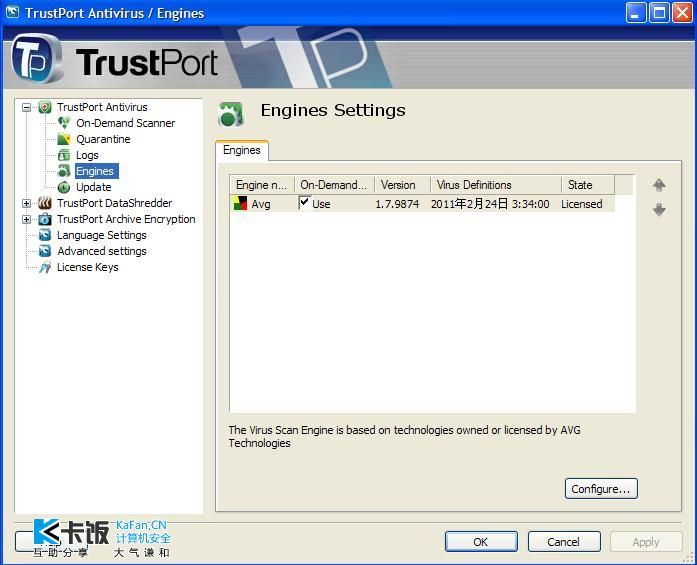Select TrustPort DataShredder label
This screenshot has width=697, height=565.
[x=114, y=203]
